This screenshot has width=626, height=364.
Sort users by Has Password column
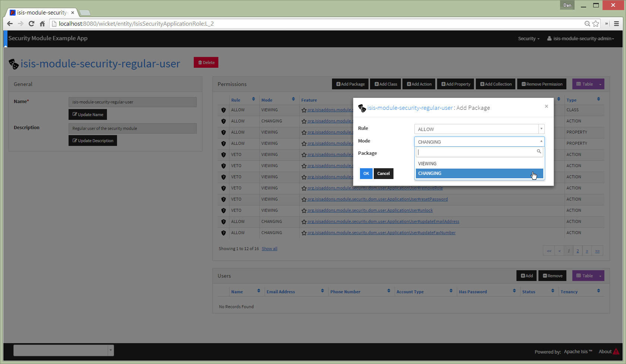tap(514, 291)
